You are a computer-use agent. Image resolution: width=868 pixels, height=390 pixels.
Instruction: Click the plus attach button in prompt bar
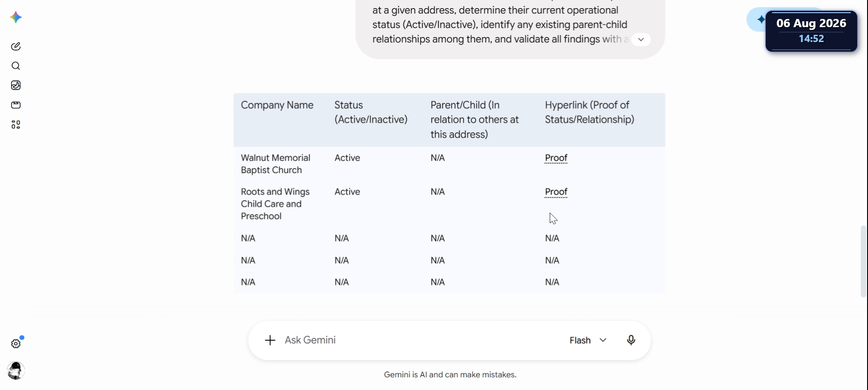(270, 340)
